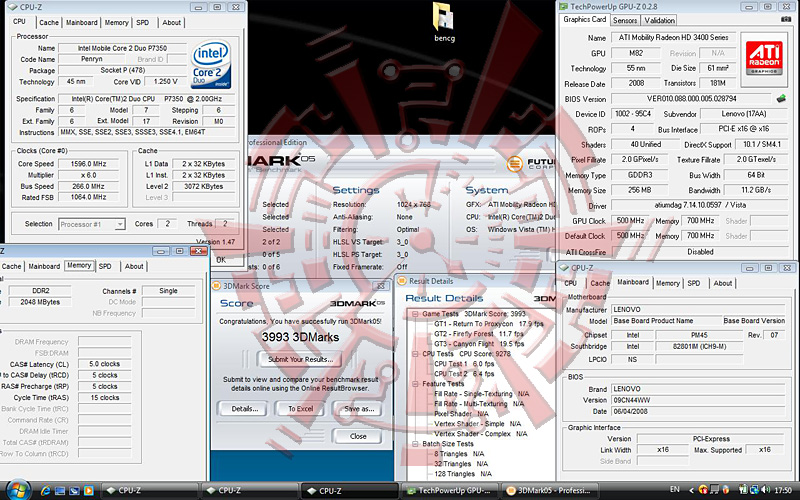The width and height of the screenshot is (800, 500).
Task: Click Submit Your Results button
Action: (x=301, y=359)
